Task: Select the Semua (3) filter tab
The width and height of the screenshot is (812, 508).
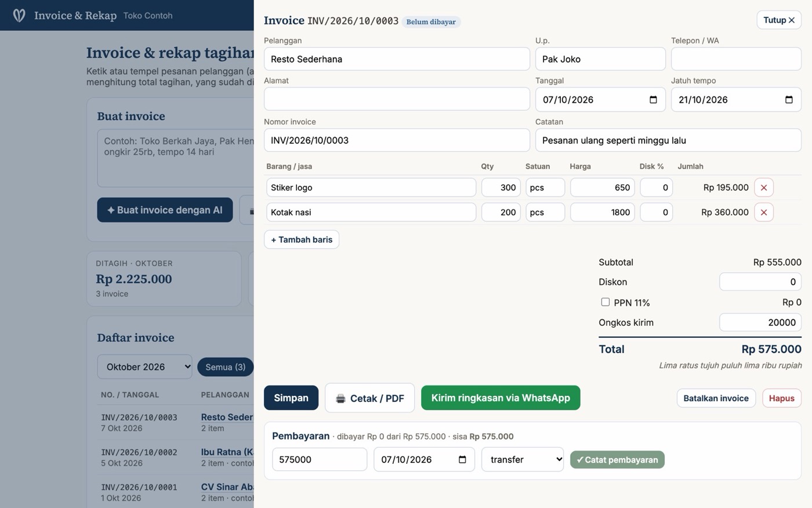Action: coord(225,367)
